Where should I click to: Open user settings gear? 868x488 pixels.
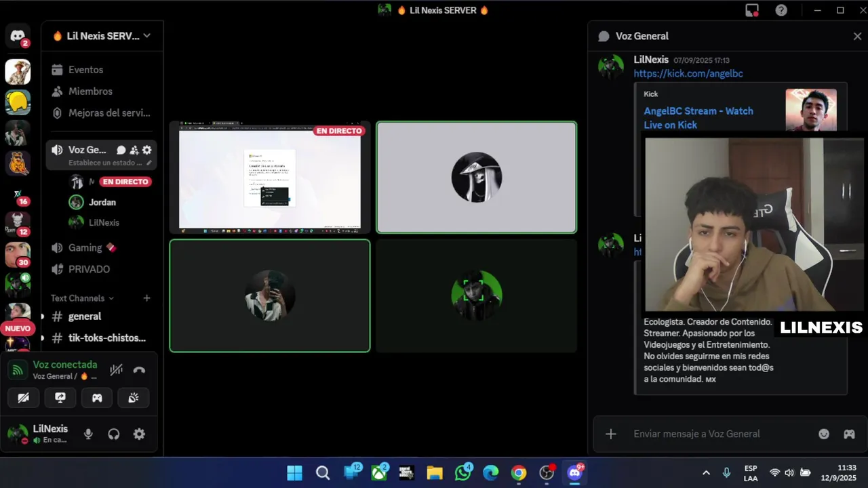pos(139,434)
